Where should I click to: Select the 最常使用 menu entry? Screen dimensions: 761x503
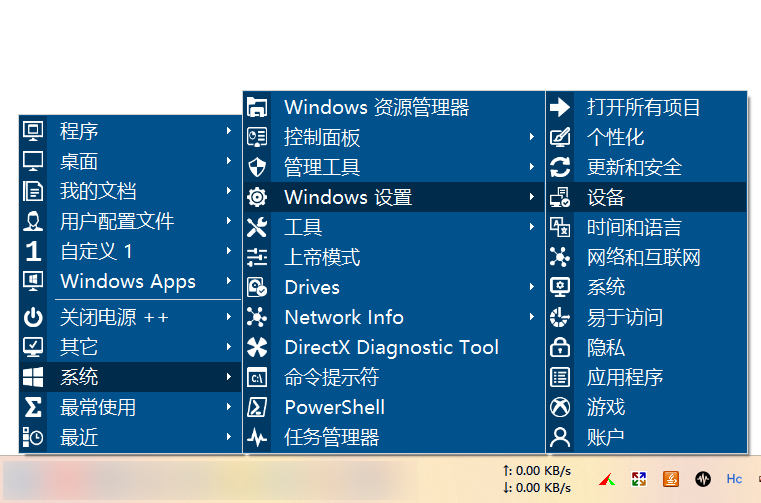click(98, 407)
